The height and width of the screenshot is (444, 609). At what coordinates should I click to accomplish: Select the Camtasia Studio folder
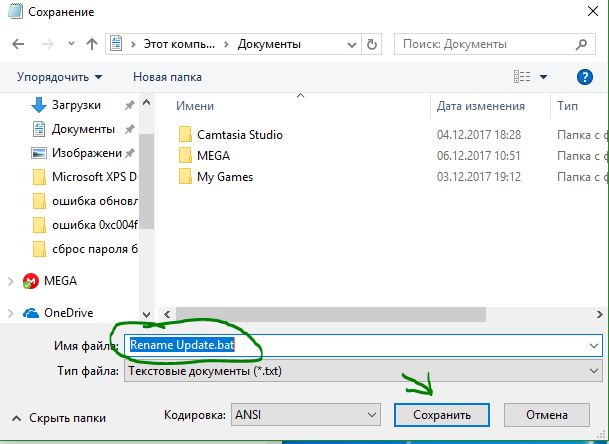[x=240, y=135]
